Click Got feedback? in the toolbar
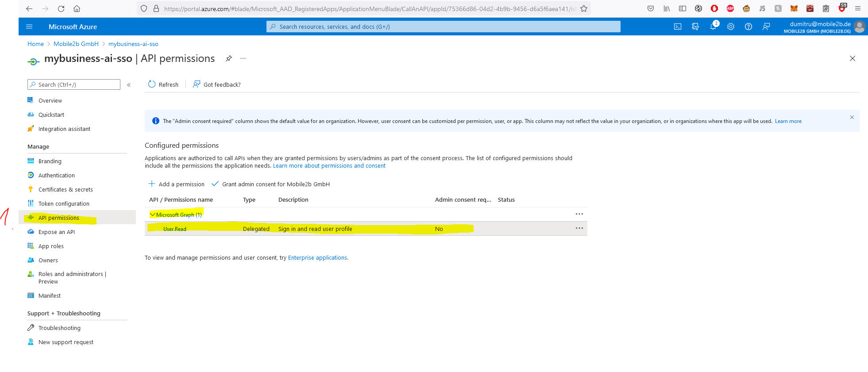This screenshot has height=372, width=868. click(217, 84)
